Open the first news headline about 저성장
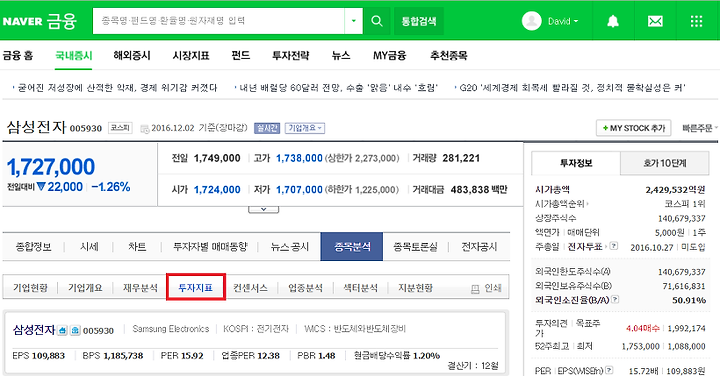 click(117, 87)
